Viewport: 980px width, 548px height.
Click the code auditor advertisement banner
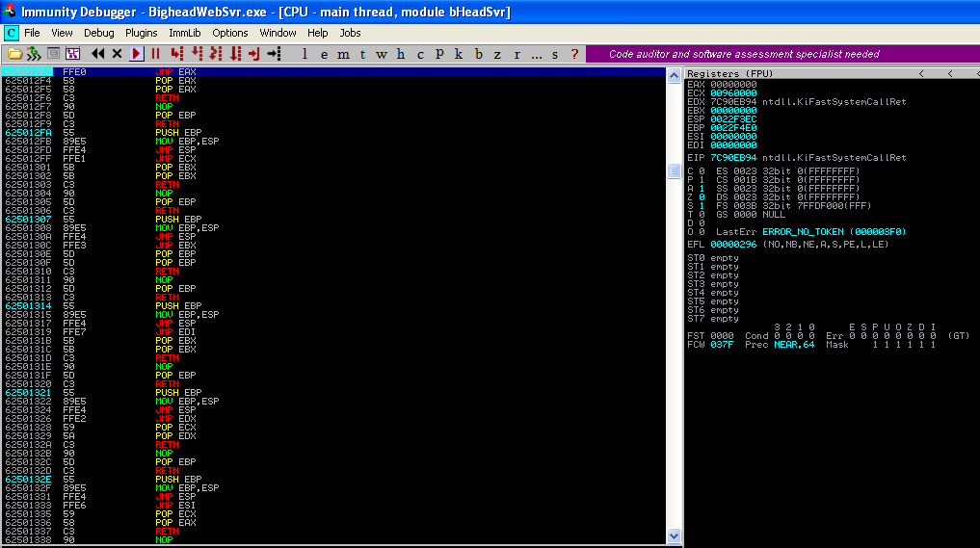point(744,54)
